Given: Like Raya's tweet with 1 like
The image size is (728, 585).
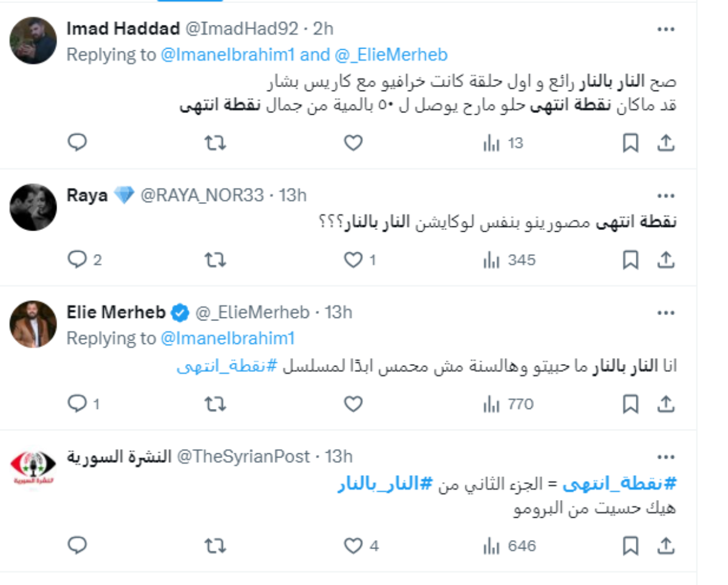Looking at the screenshot, I should [x=353, y=260].
